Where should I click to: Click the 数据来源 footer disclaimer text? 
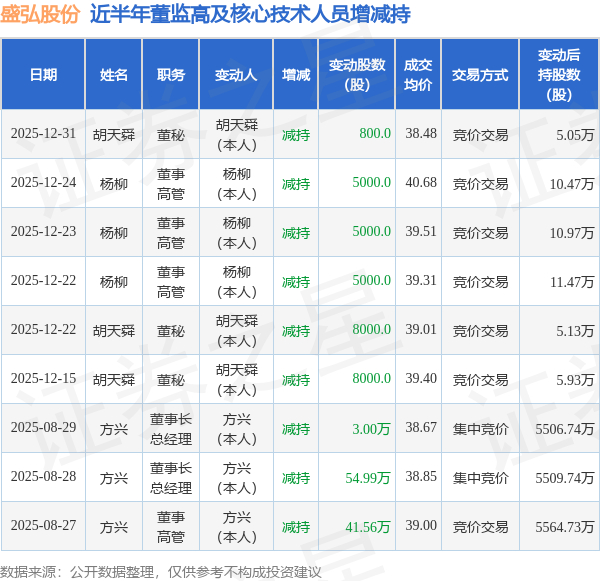pos(160,572)
